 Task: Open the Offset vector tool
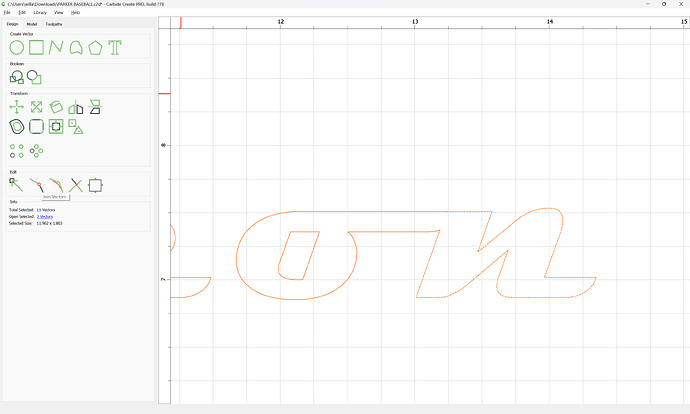click(x=17, y=127)
